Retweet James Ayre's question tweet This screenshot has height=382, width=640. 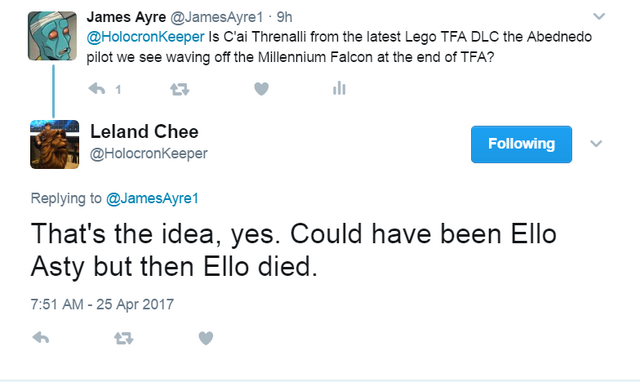click(x=180, y=89)
